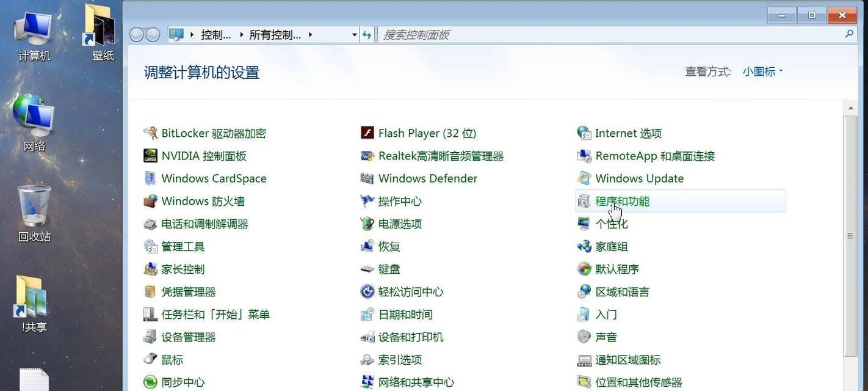Expand the address bar history dropdown arrow

click(355, 35)
